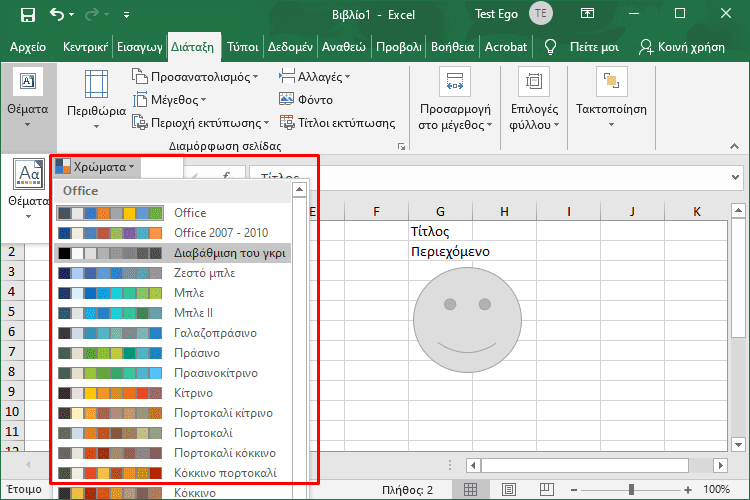Open the Αλλαγές breaks dropdown
Viewport: 750px width, 500px height.
pyautogui.click(x=314, y=77)
